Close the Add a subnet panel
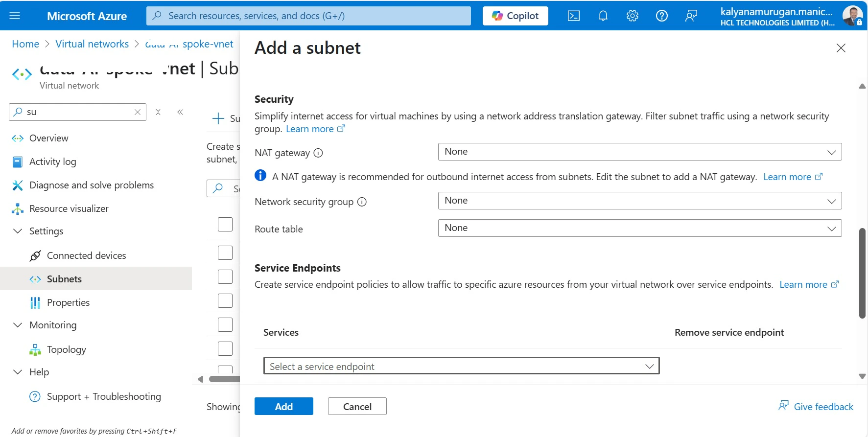 (841, 48)
